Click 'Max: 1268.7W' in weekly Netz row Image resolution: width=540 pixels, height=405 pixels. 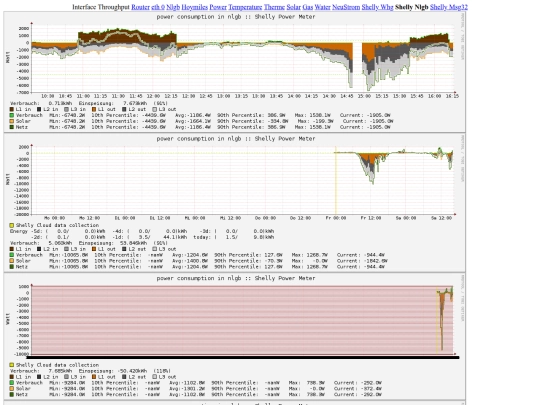(310, 267)
